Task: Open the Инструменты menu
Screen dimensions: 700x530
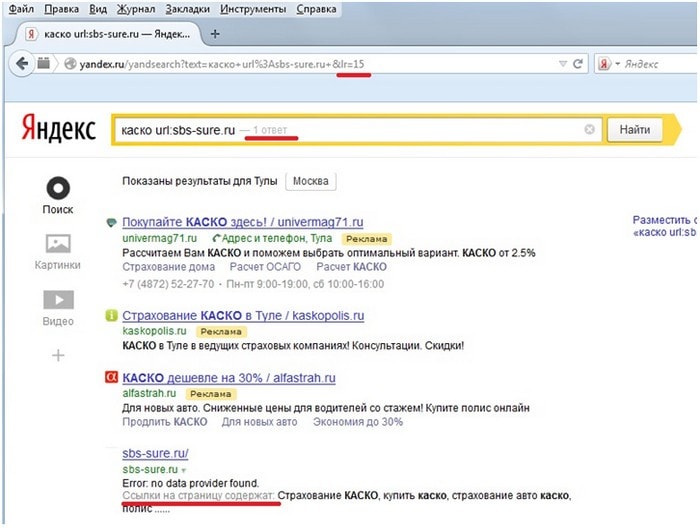Action: [253, 9]
